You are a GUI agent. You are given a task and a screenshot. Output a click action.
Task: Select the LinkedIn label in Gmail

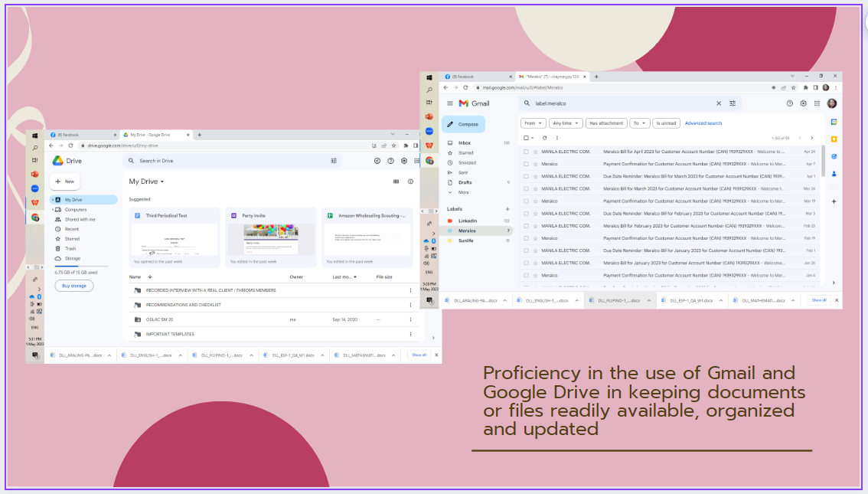point(467,221)
